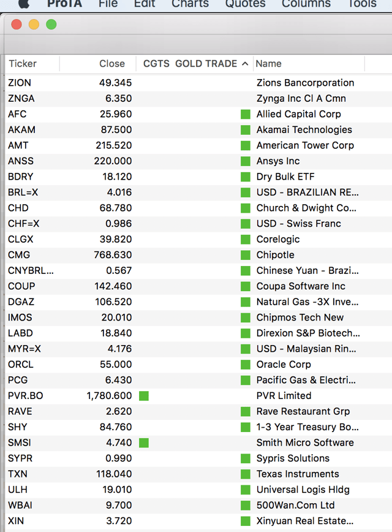Select the WBAI ticker
The image size is (392, 532).
(x=20, y=505)
